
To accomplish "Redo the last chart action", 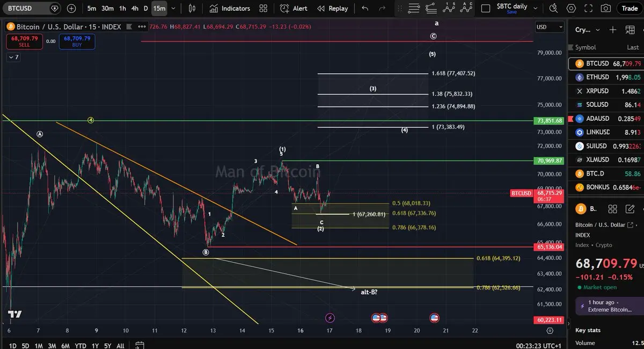I will pos(382,9).
